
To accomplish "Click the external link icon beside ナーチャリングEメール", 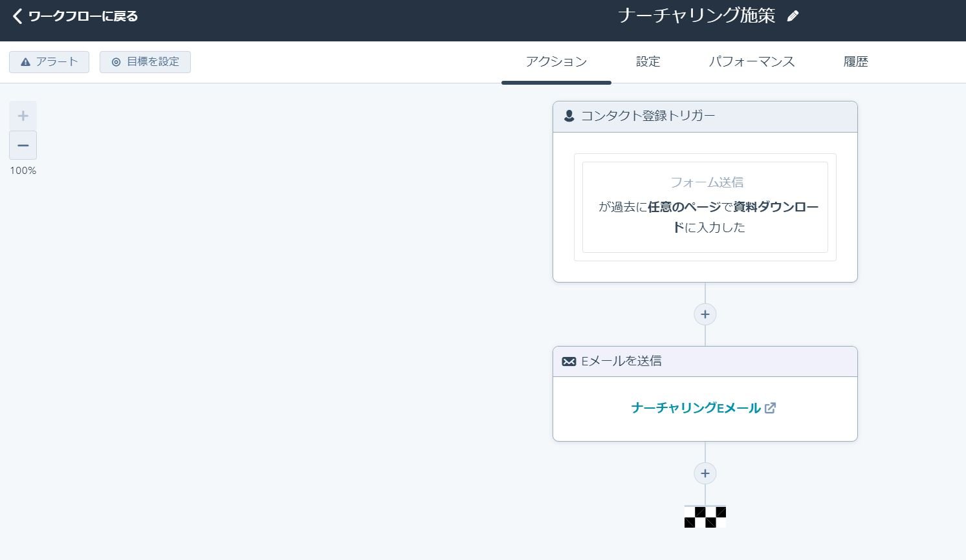I will (770, 408).
